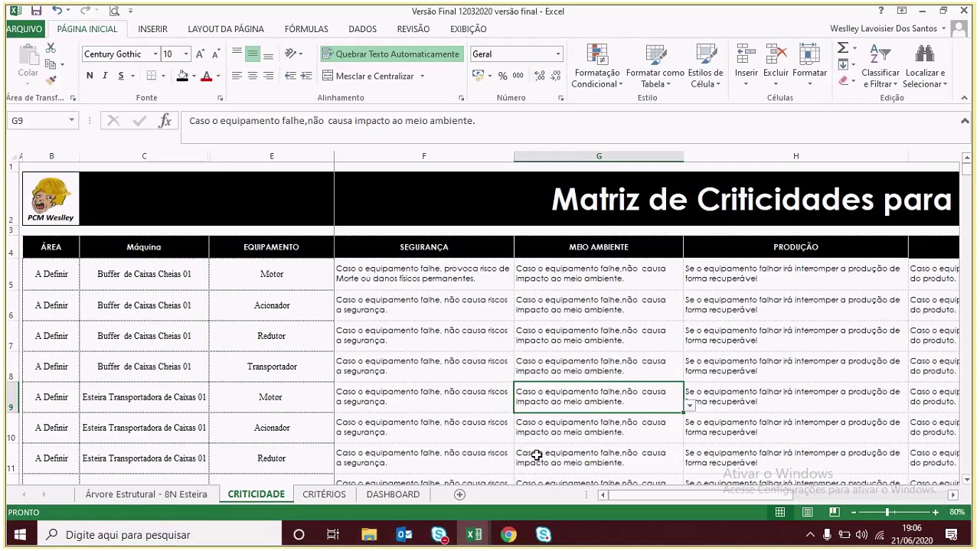Add a new sheet with plus button
980x551 pixels.
459,494
